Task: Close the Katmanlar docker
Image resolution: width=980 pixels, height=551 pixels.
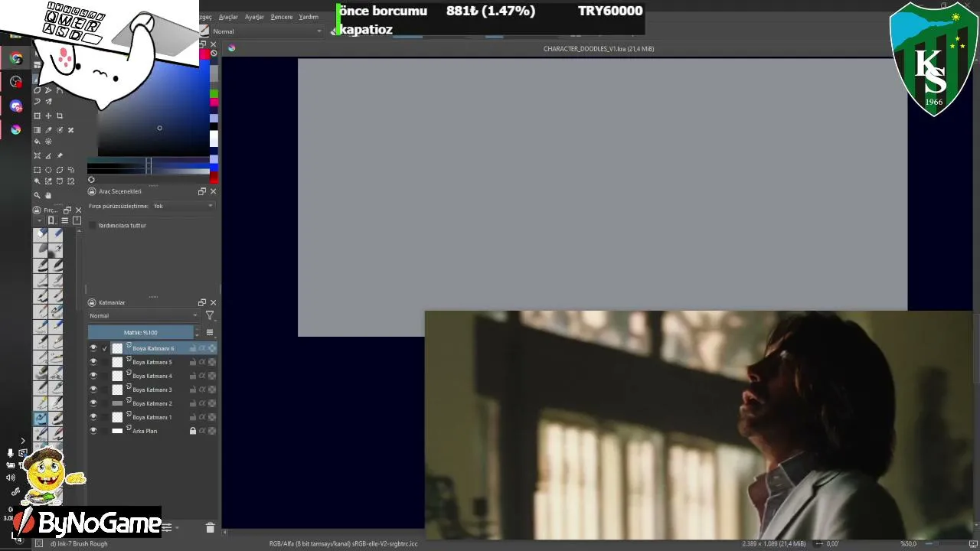Action: (213, 302)
